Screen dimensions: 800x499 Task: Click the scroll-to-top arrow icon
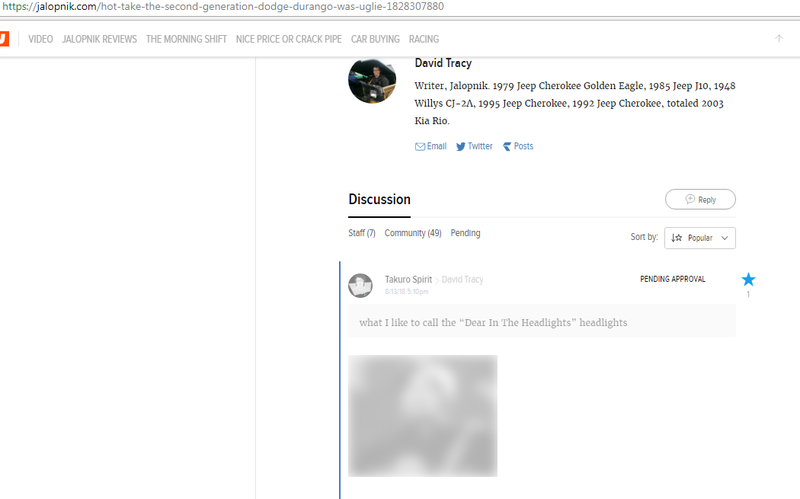(779, 38)
